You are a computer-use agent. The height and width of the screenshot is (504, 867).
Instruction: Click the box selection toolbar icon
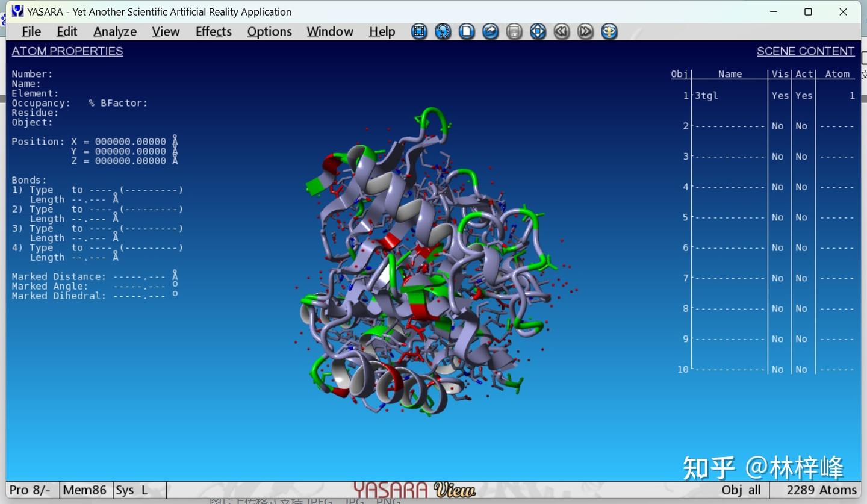[x=419, y=31]
